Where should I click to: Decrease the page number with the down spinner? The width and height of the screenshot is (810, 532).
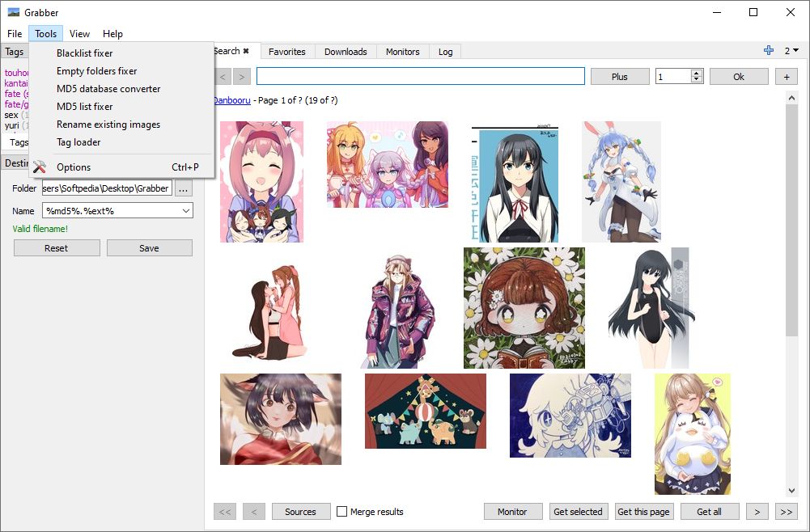tap(697, 79)
